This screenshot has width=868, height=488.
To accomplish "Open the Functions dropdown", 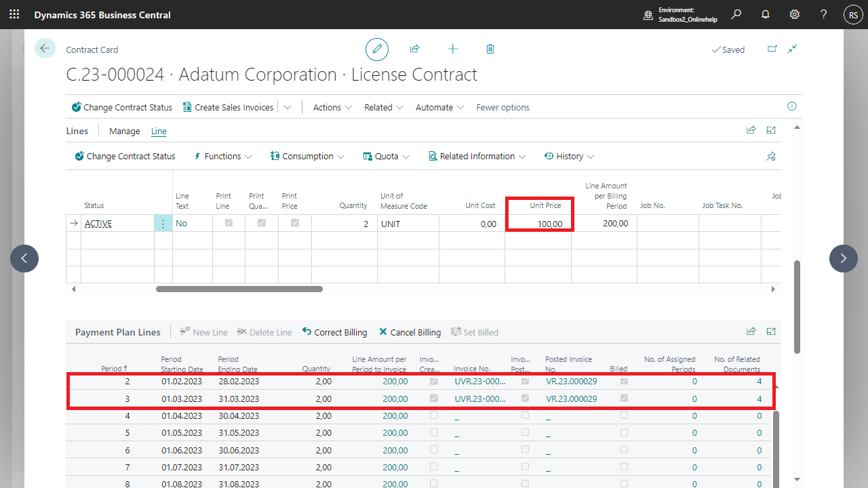I will (223, 156).
